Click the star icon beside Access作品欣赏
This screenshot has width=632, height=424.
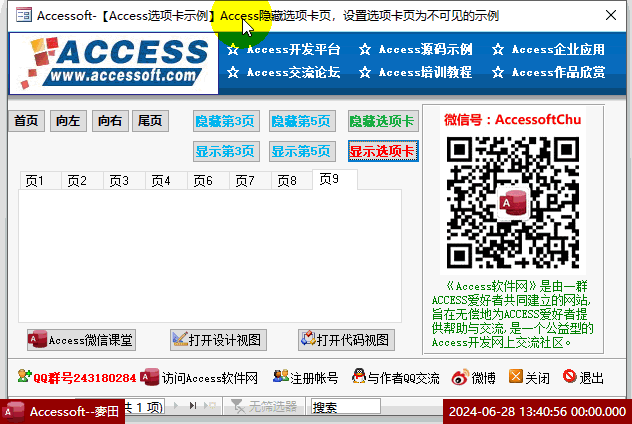(498, 73)
